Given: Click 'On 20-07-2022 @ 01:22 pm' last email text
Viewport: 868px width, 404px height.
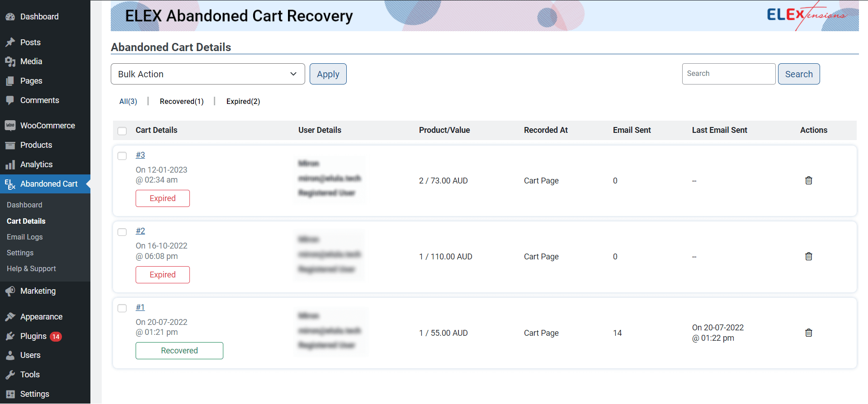Looking at the screenshot, I should 718,333.
